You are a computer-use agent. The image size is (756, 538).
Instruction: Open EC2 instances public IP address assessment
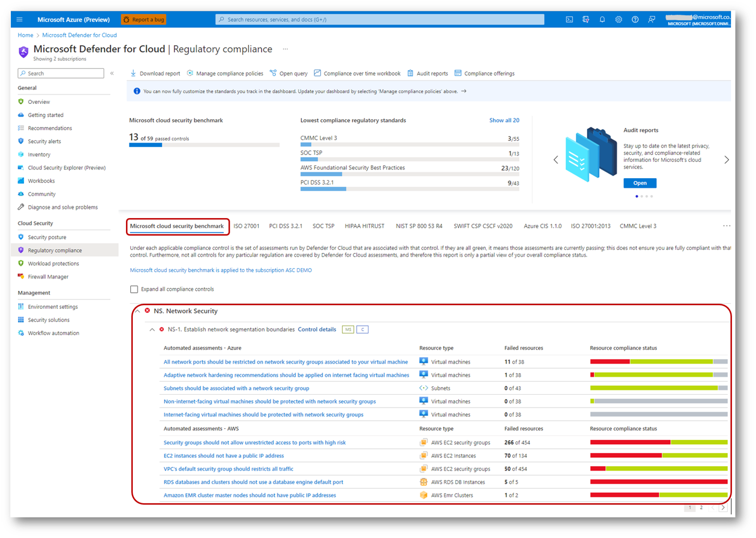224,456
